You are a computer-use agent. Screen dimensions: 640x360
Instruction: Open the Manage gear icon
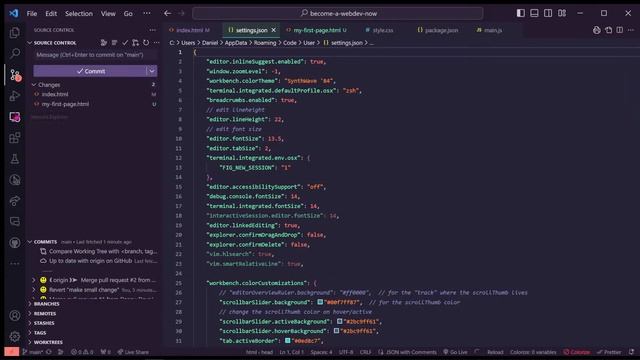15,336
